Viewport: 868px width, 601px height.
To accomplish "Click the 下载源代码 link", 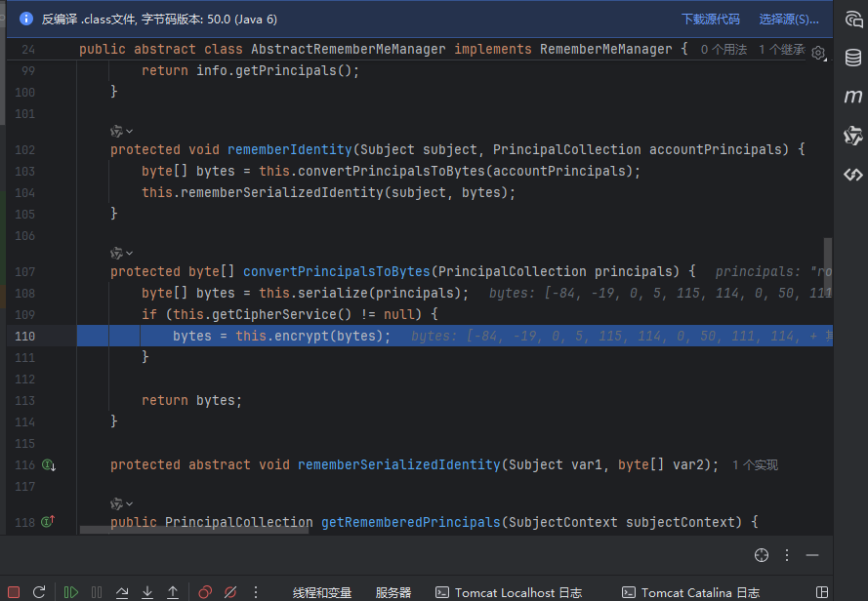I will pyautogui.click(x=710, y=20).
